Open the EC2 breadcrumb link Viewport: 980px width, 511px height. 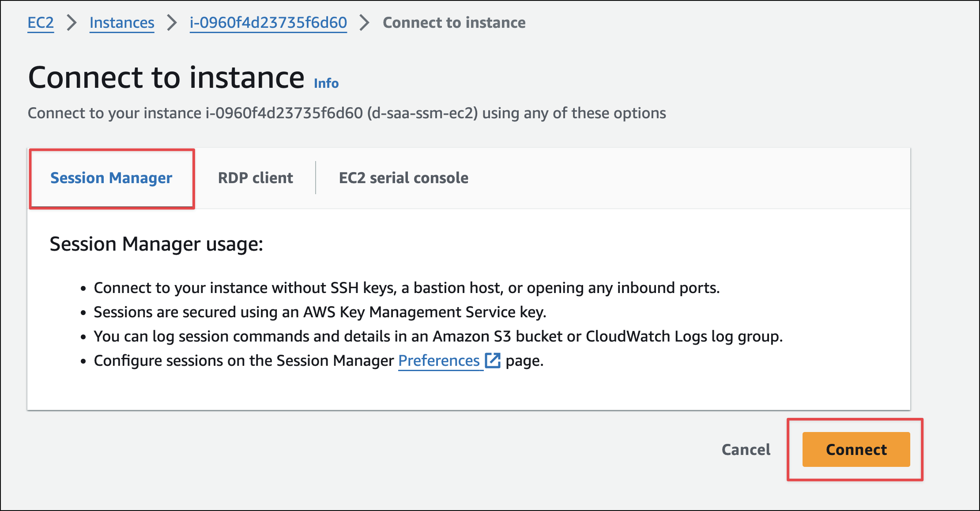pyautogui.click(x=41, y=23)
